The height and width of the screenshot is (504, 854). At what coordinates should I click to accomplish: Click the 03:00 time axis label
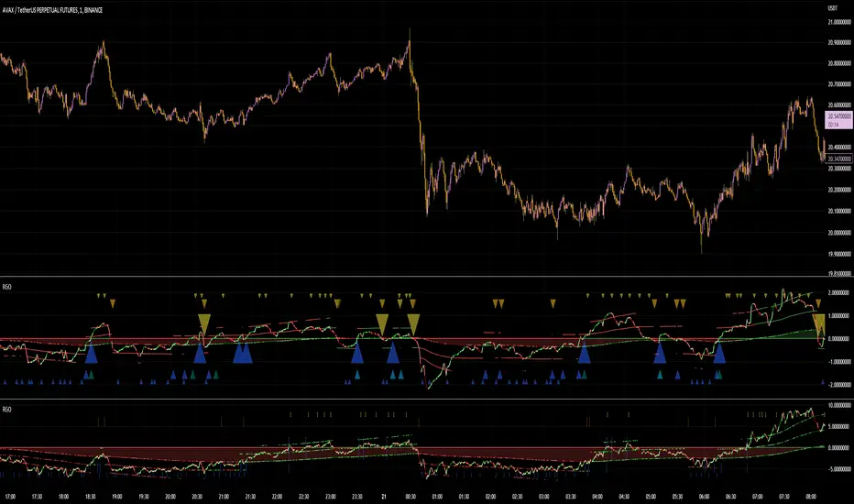[x=544, y=497]
